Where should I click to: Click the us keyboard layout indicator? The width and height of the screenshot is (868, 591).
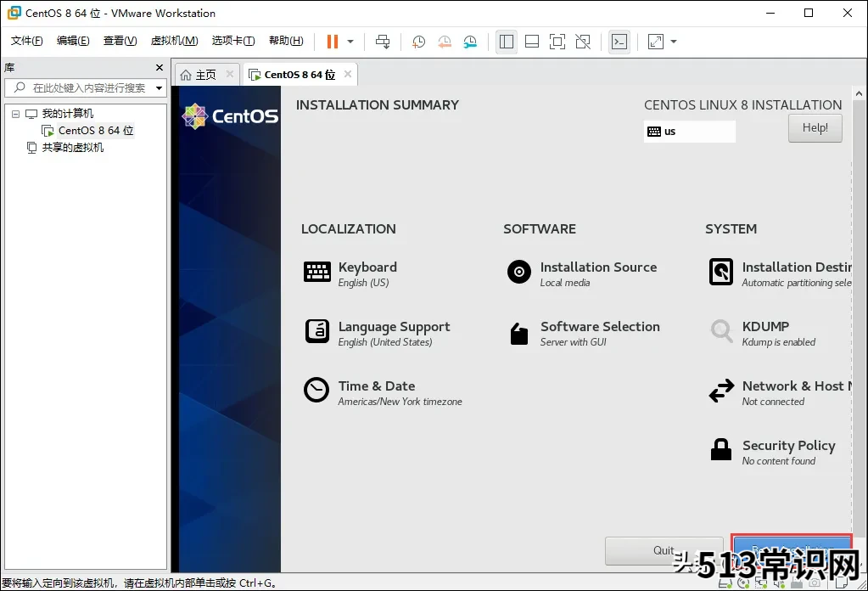tap(689, 132)
